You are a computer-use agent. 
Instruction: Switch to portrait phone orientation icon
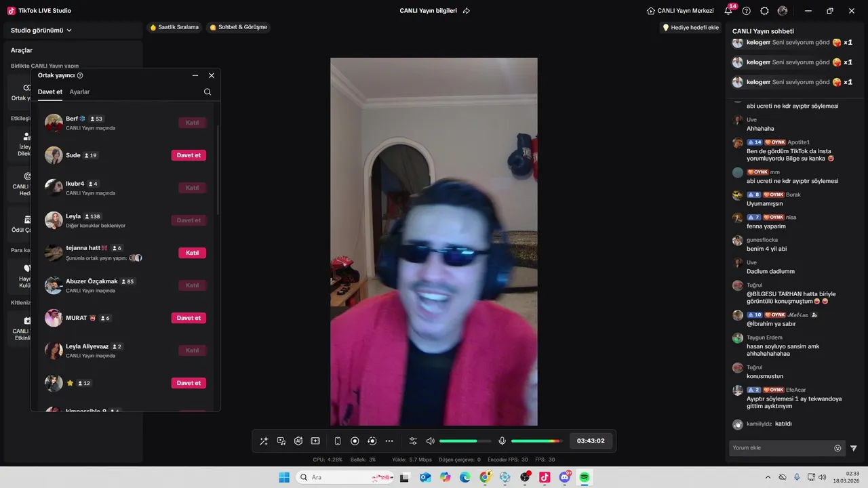[338, 441]
